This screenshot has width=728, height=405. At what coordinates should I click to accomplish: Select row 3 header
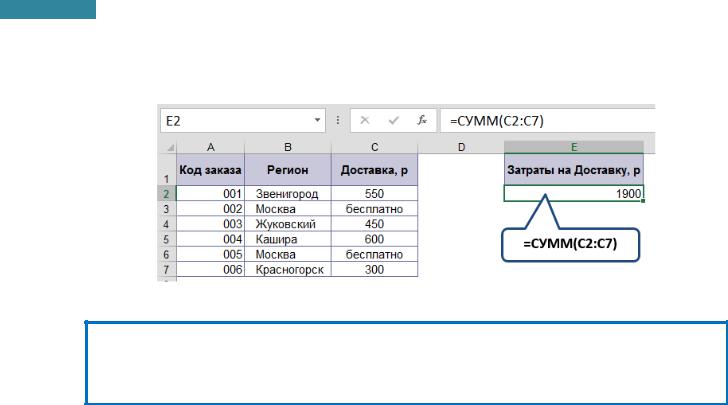[167, 209]
